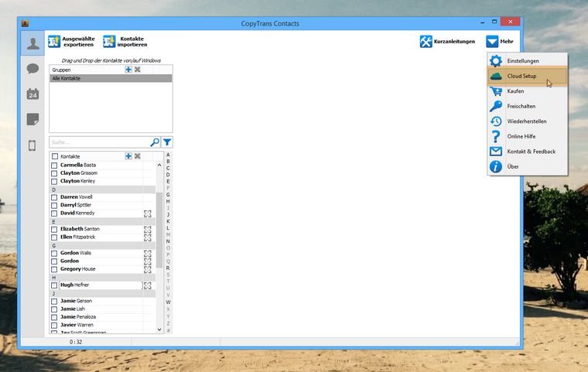Viewport: 588px width, 372px height.
Task: Click the contact list scrollbar thumb
Action: [x=159, y=230]
